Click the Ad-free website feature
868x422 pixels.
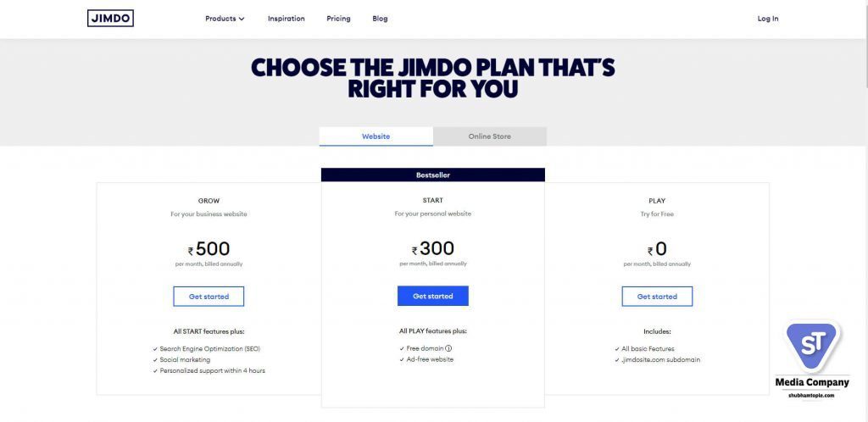(x=430, y=359)
